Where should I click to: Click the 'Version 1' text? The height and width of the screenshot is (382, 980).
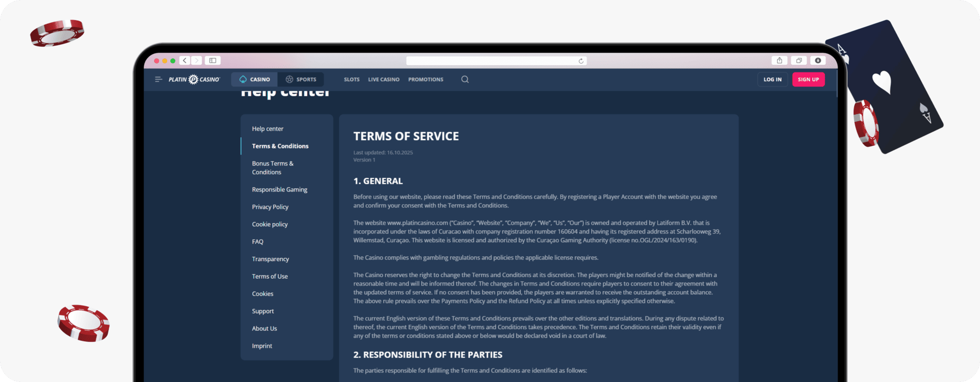pyautogui.click(x=364, y=160)
